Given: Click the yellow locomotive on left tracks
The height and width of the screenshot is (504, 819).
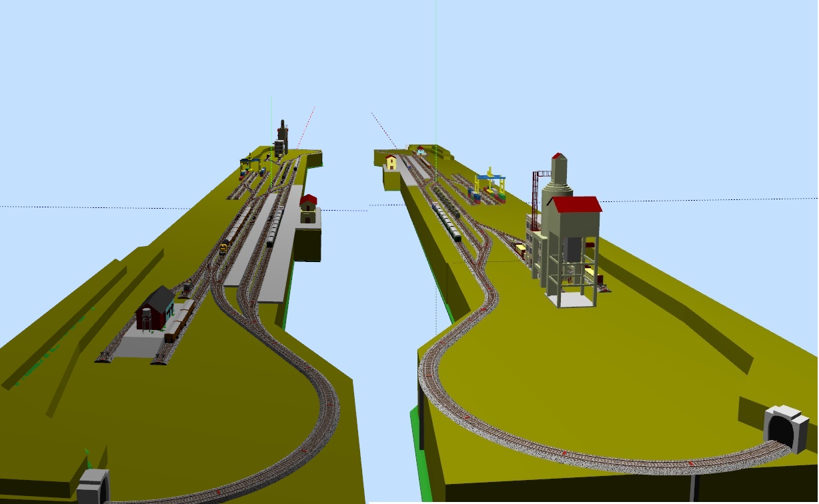Looking at the screenshot, I should point(224,247).
